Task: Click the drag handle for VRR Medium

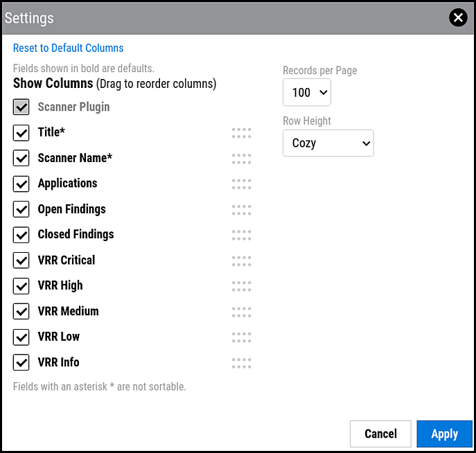Action: pos(241,312)
